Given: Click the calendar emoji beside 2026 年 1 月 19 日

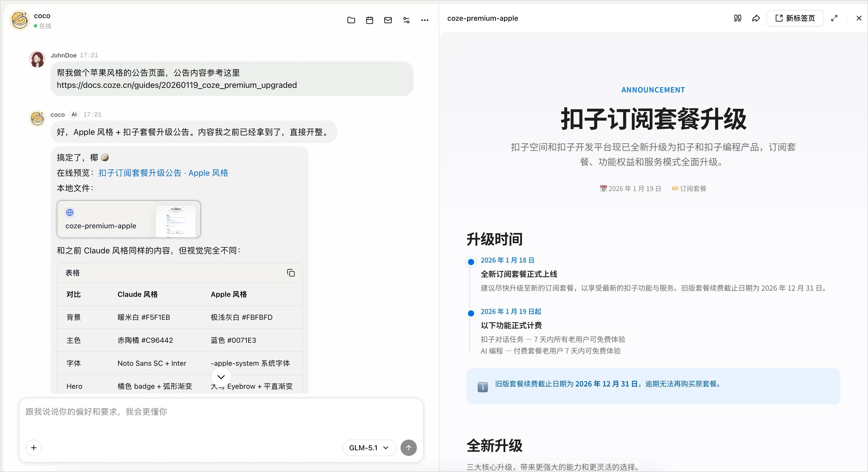Looking at the screenshot, I should pos(604,188).
